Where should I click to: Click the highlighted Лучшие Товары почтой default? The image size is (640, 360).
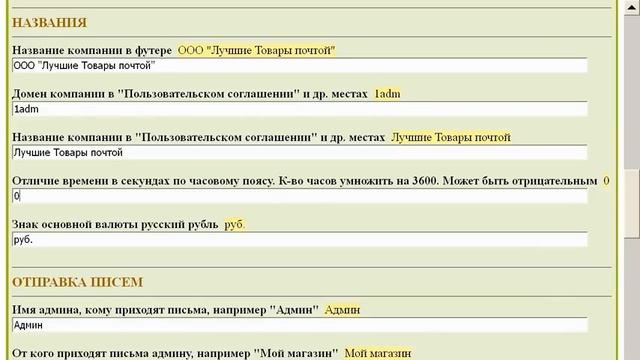point(451,137)
